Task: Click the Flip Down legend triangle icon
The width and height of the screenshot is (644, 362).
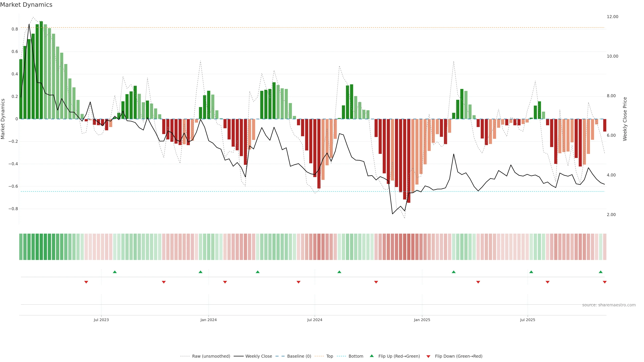Action: point(428,356)
